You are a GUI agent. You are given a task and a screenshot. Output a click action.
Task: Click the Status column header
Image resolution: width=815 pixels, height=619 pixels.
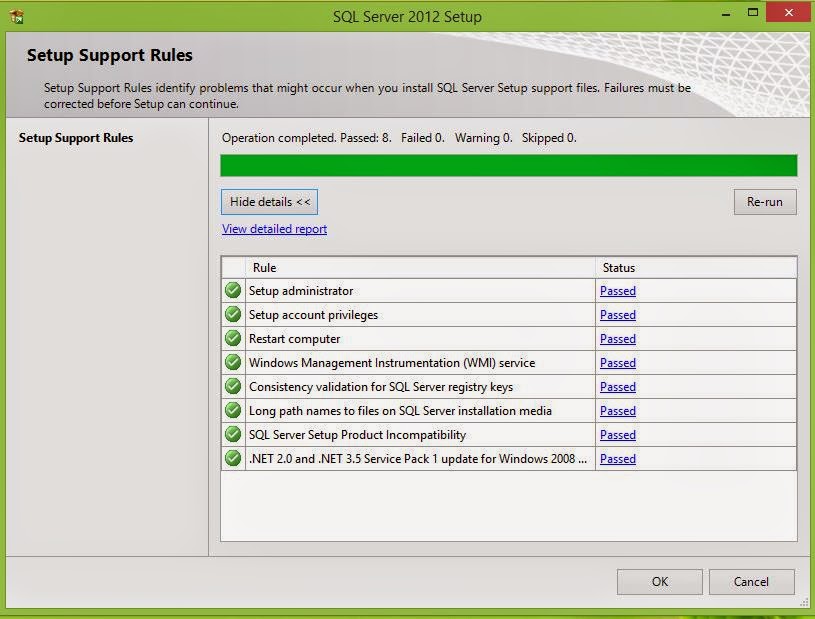(x=695, y=268)
